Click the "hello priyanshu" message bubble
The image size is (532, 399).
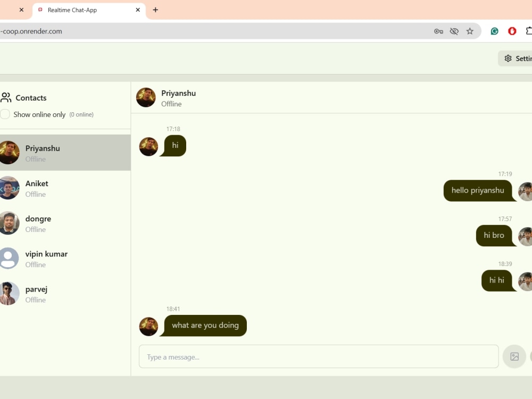(479, 190)
